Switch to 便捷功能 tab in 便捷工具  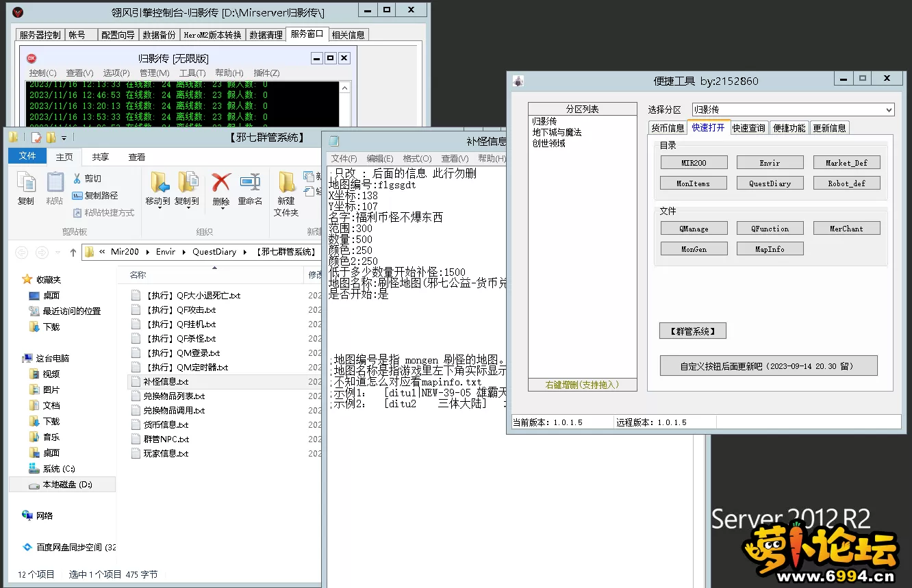coord(789,128)
